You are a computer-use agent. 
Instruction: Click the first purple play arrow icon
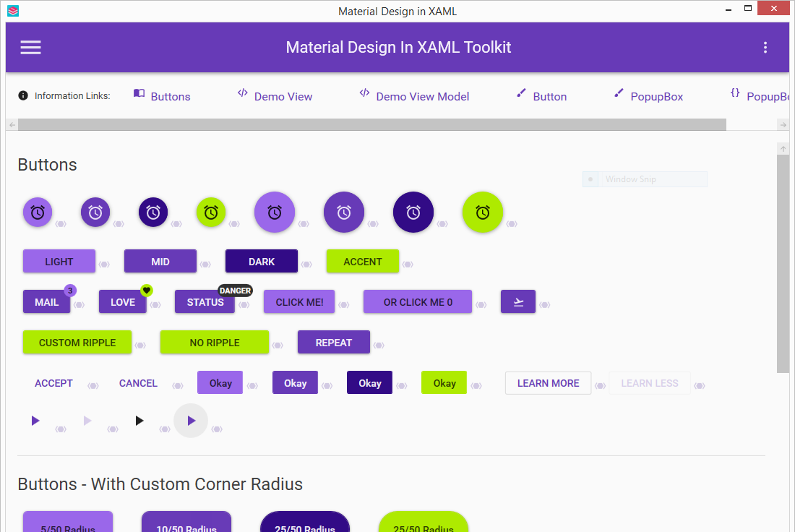pos(35,420)
